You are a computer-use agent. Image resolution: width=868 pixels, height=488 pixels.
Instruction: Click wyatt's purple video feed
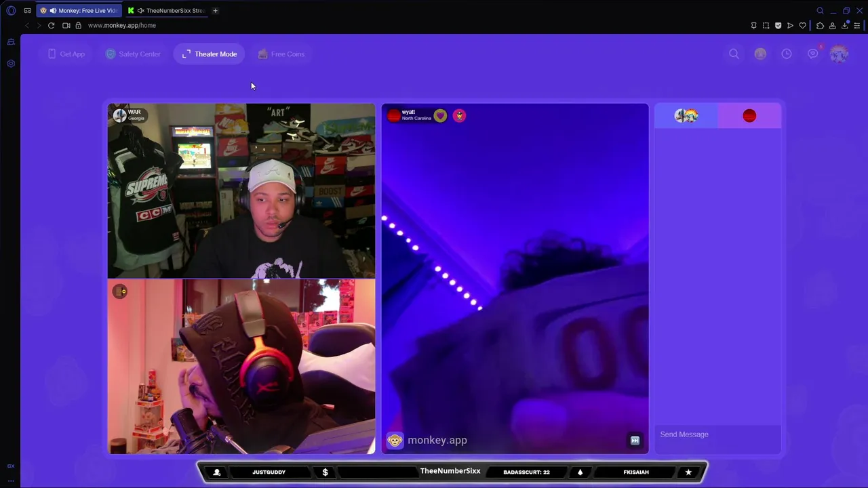pyautogui.click(x=515, y=279)
